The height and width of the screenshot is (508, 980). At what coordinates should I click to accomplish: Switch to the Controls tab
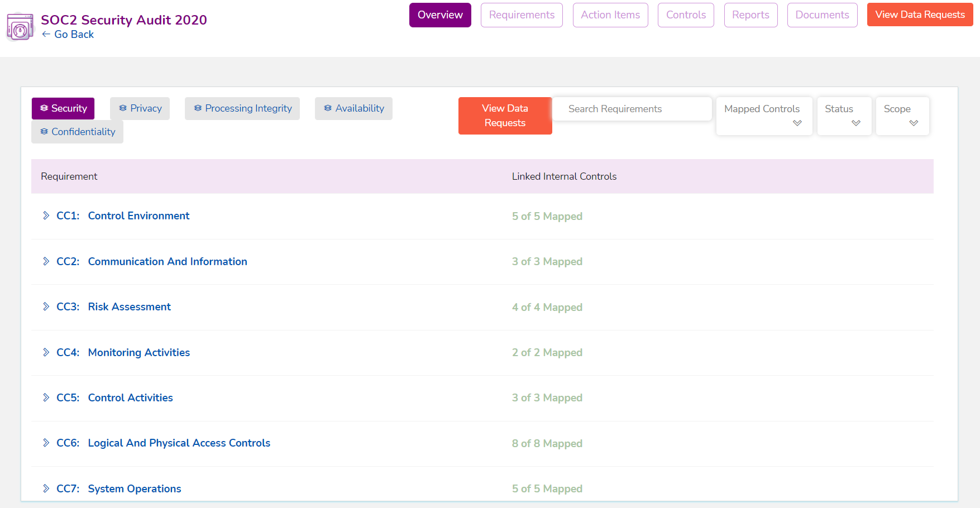[x=686, y=15]
